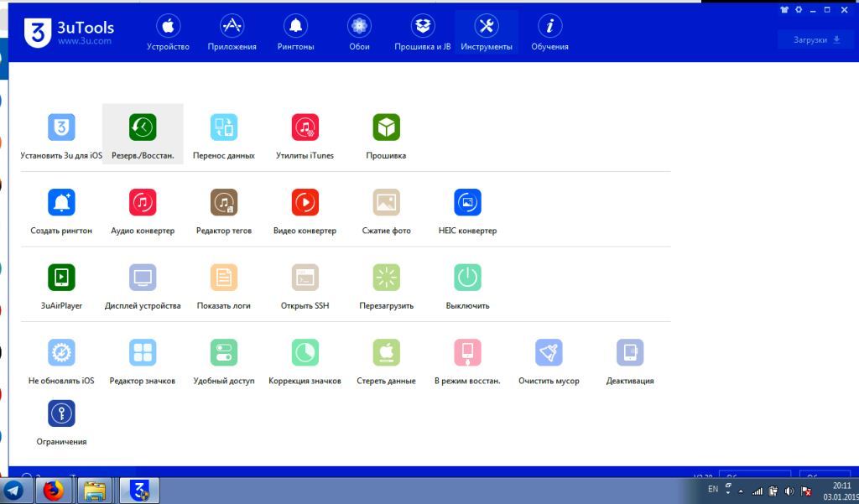Switch to Обои tab
The width and height of the screenshot is (859, 504).
pos(359,33)
